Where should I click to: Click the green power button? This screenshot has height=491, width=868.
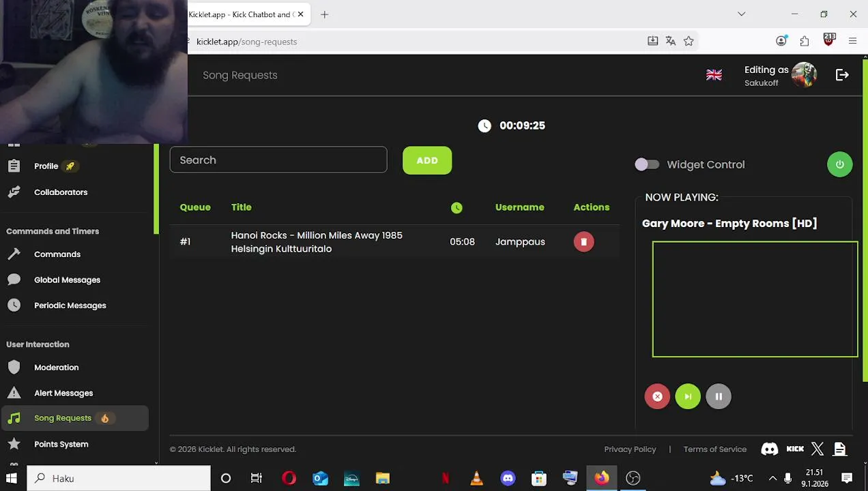[x=839, y=164]
